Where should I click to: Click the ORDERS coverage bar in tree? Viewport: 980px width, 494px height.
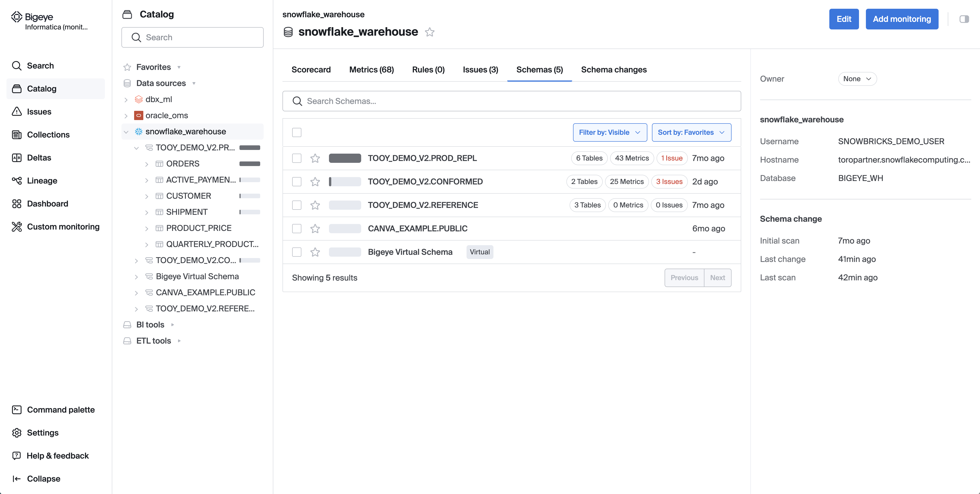tap(250, 164)
